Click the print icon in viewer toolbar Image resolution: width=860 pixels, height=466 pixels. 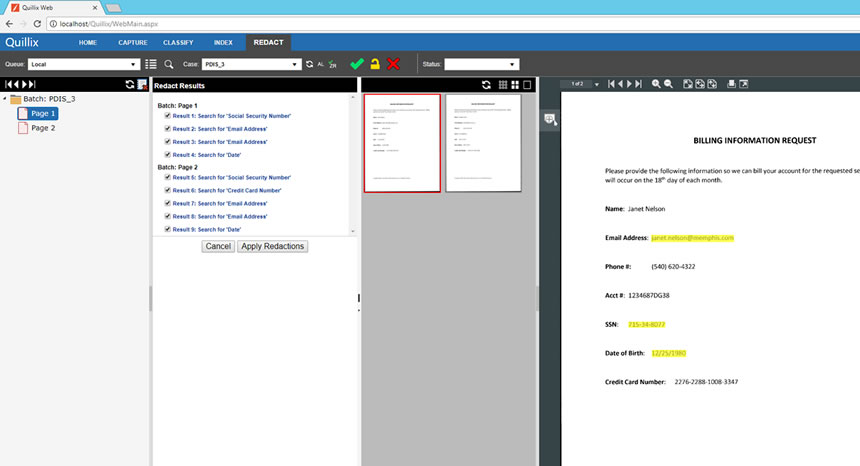(x=731, y=84)
